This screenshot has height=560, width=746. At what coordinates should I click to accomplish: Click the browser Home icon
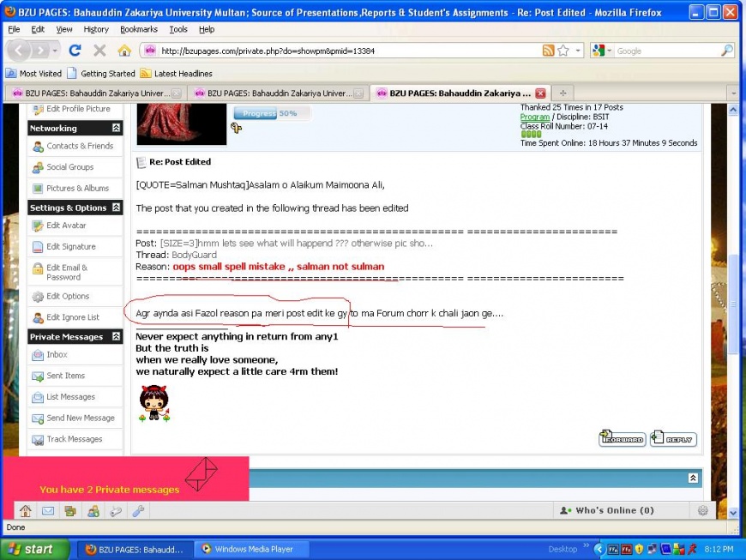pos(124,51)
